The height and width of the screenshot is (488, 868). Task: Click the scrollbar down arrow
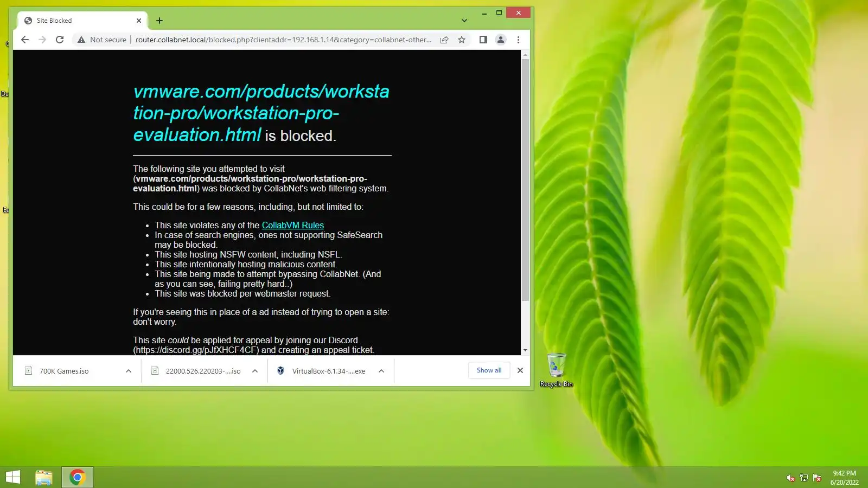coord(525,350)
